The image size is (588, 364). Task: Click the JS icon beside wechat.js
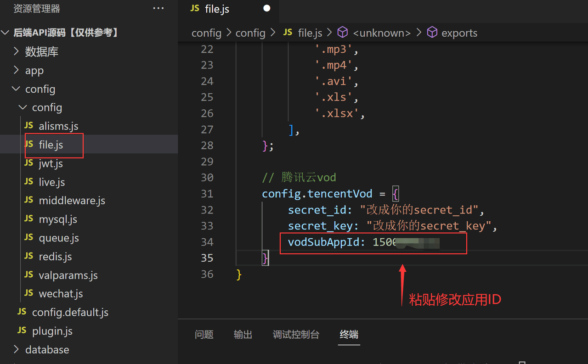click(x=28, y=293)
